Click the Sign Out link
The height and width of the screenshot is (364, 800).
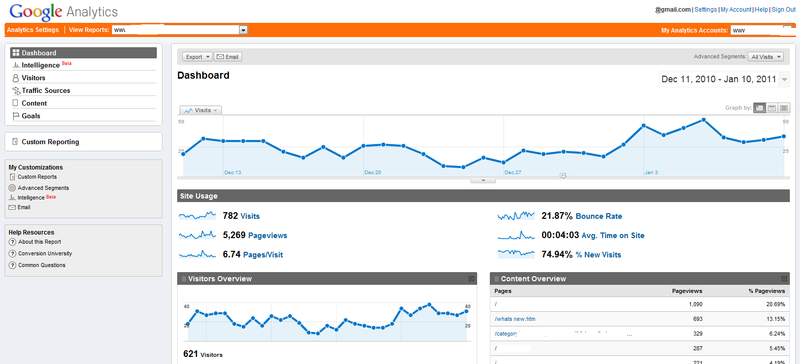pos(784,9)
